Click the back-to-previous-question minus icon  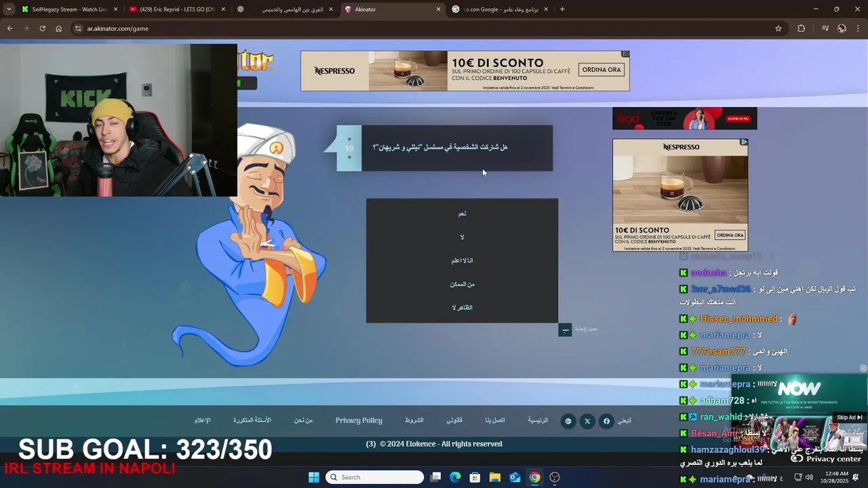(x=565, y=330)
